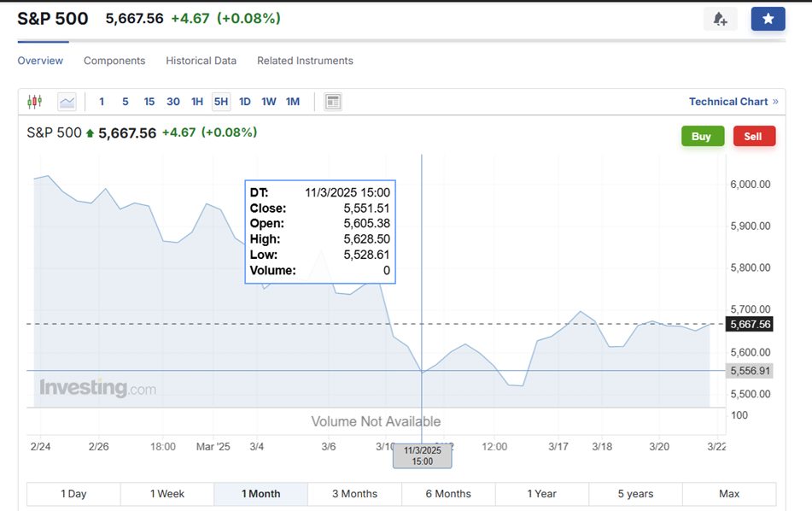Image resolution: width=812 pixels, height=511 pixels.
Task: Click the S&P 500 page heading
Action: (x=53, y=19)
